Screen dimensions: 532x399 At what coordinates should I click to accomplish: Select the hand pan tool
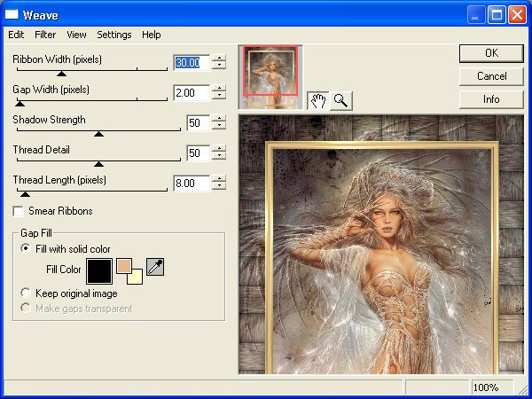(x=318, y=101)
